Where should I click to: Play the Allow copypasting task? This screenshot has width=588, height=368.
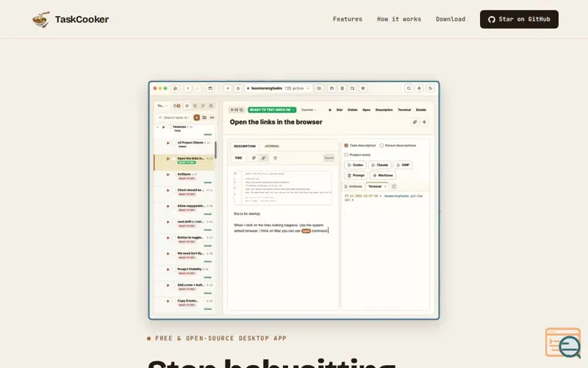[x=168, y=206]
